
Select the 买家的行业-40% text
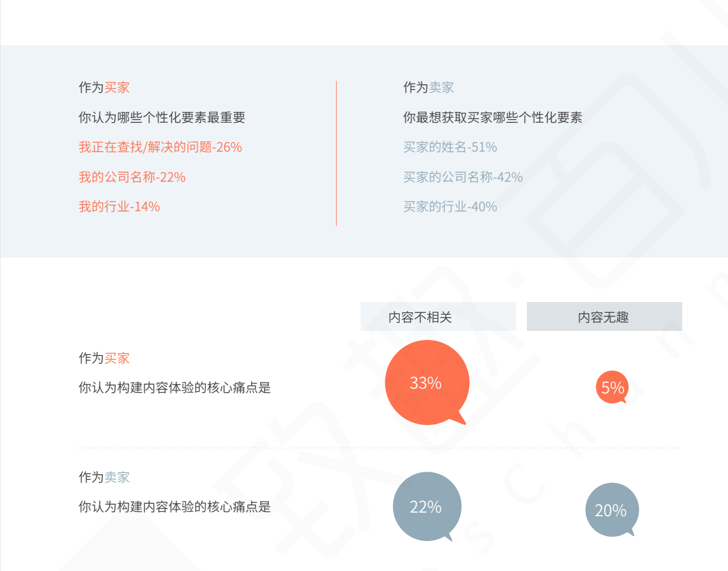(450, 206)
